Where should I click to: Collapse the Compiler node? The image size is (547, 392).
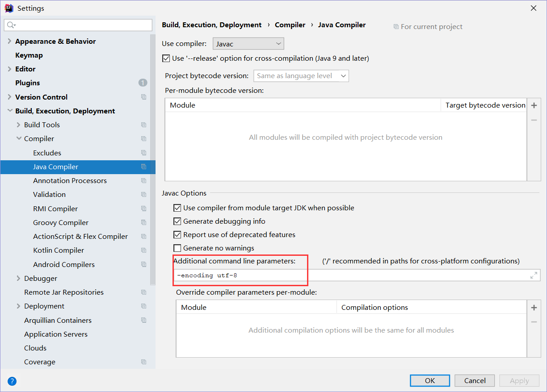18,138
